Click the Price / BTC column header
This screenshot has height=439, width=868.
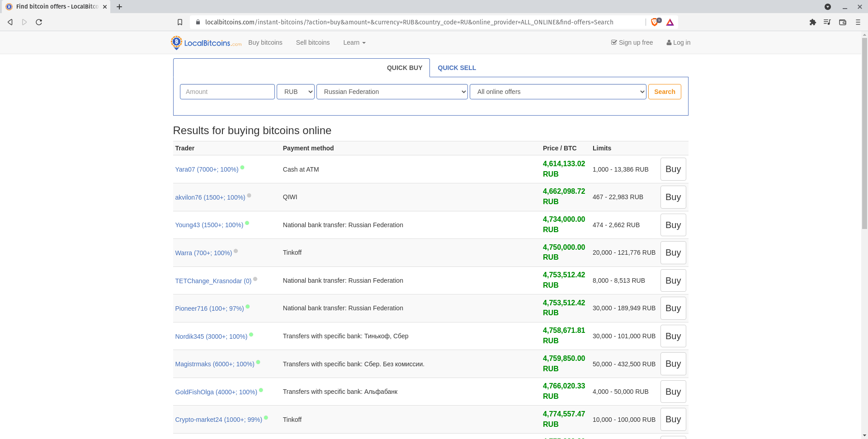560,148
